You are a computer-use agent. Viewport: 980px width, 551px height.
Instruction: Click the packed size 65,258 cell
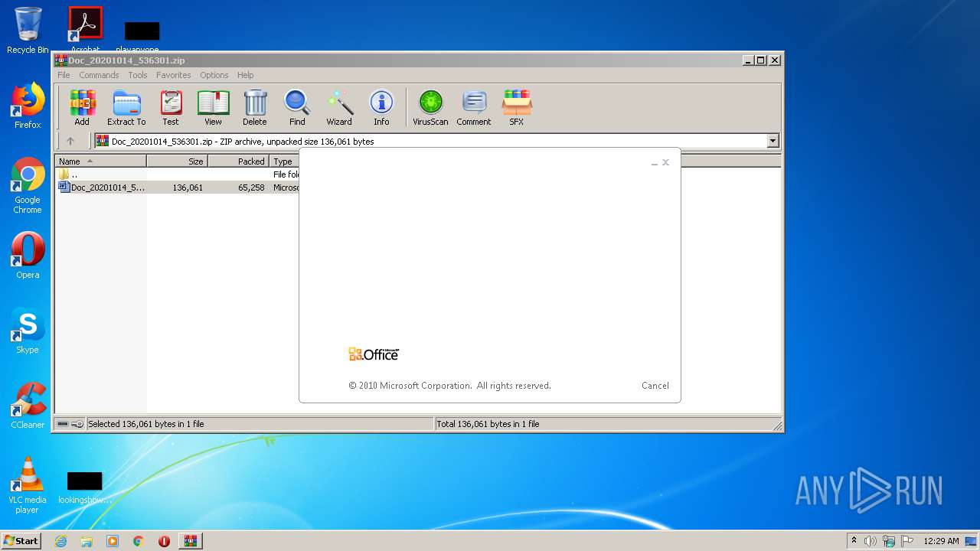[251, 187]
